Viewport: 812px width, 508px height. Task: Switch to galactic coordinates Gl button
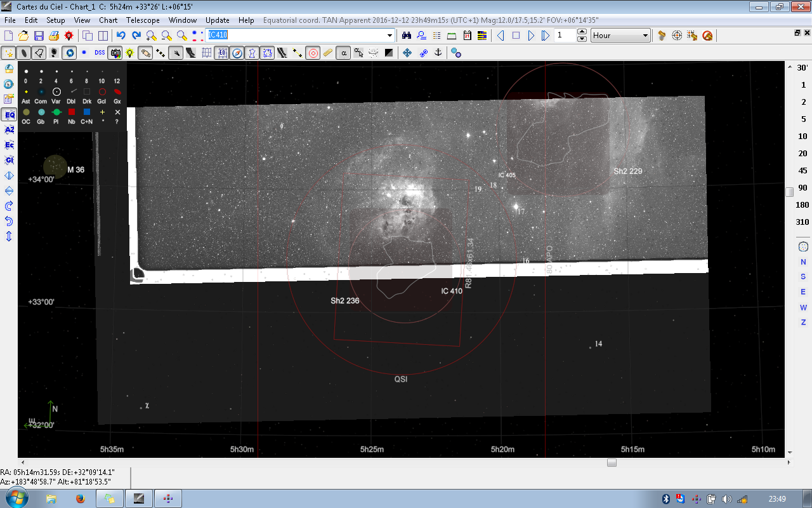click(9, 161)
